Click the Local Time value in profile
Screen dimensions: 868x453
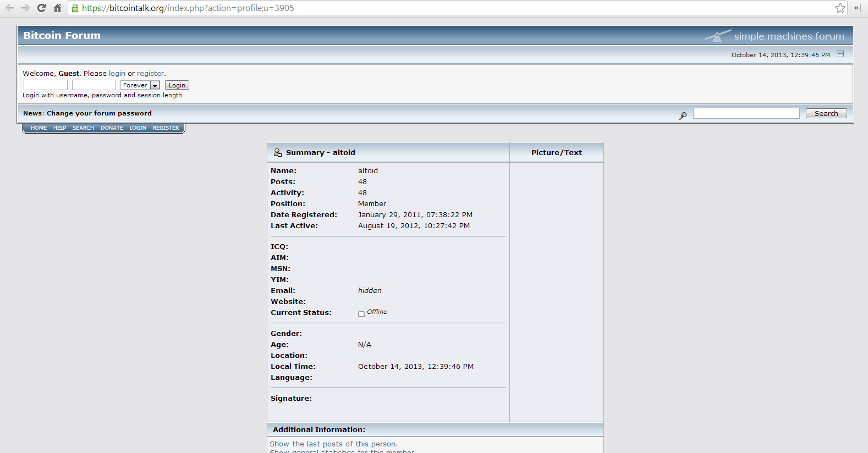point(416,366)
